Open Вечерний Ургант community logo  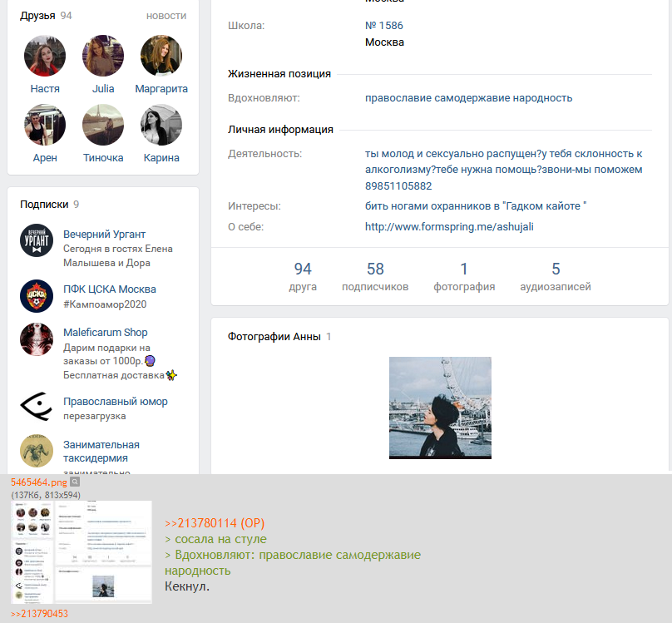[37, 241]
